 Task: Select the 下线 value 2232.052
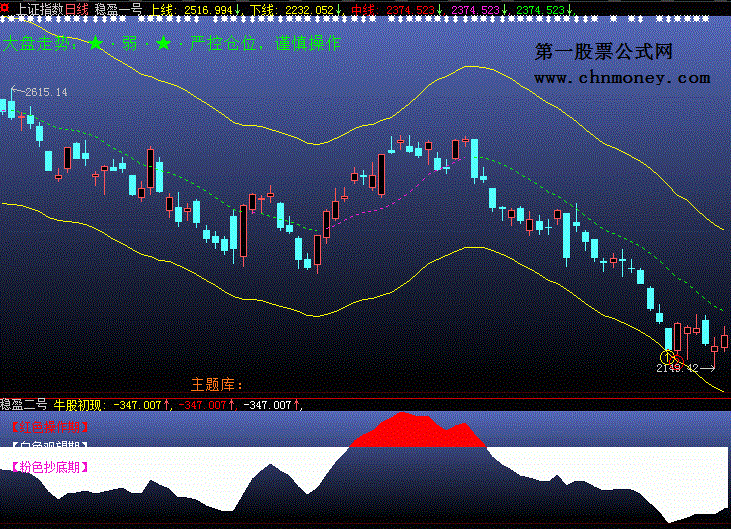coord(309,10)
